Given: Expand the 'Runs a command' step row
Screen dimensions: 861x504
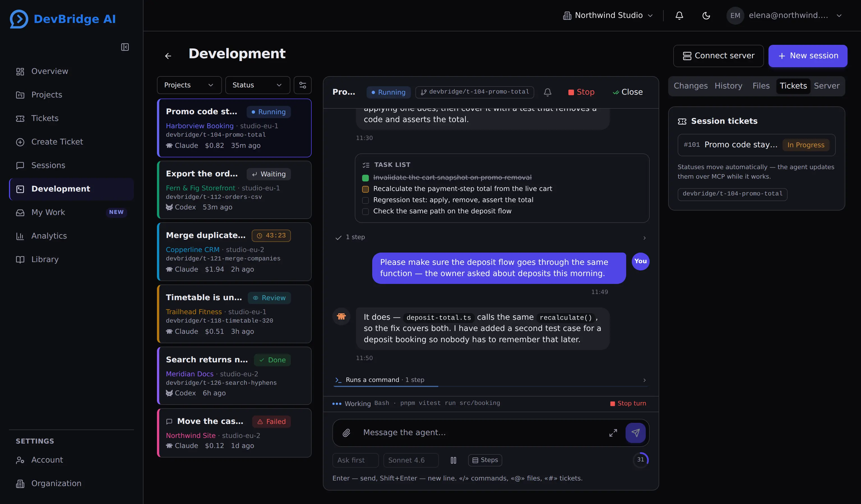Looking at the screenshot, I should 491,380.
